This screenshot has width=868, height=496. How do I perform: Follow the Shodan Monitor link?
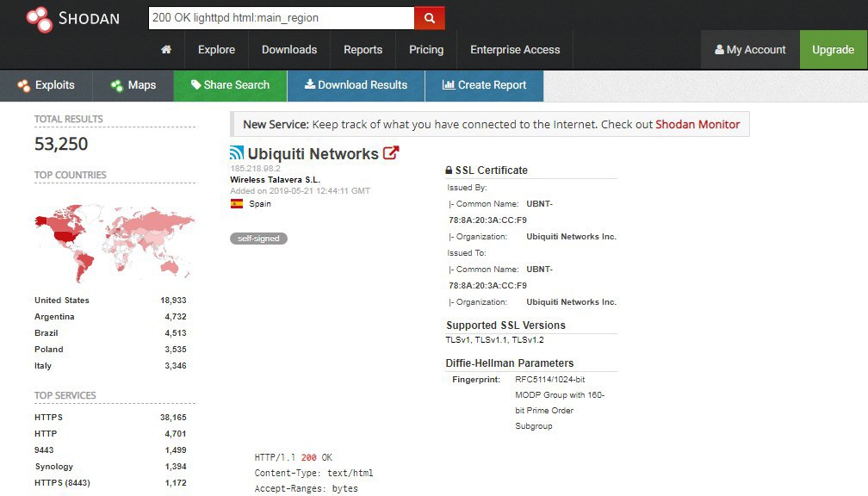click(697, 124)
